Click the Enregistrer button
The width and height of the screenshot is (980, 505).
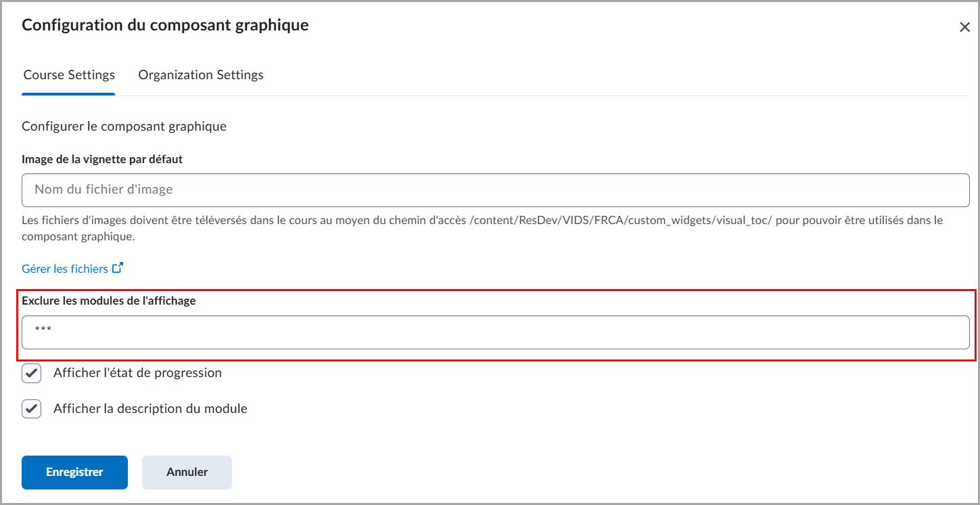74,472
